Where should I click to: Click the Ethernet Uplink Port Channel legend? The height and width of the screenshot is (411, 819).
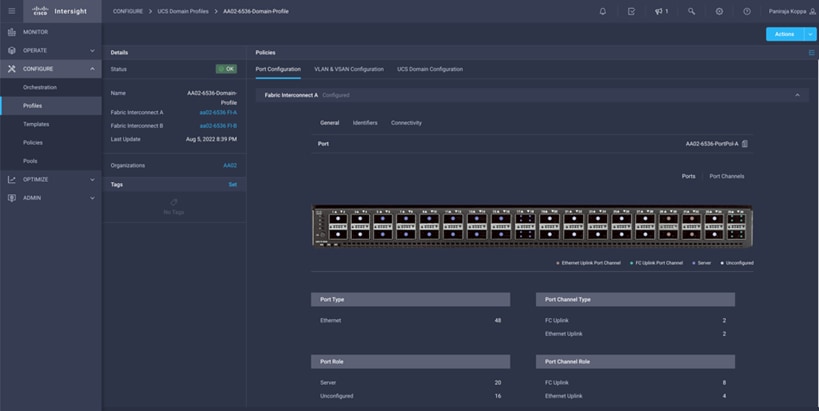589,263
